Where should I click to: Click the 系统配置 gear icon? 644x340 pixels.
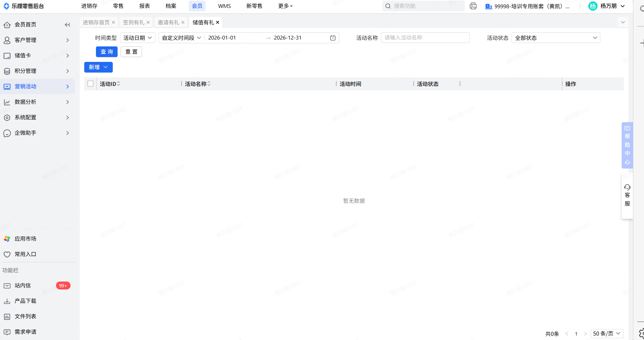tap(7, 117)
